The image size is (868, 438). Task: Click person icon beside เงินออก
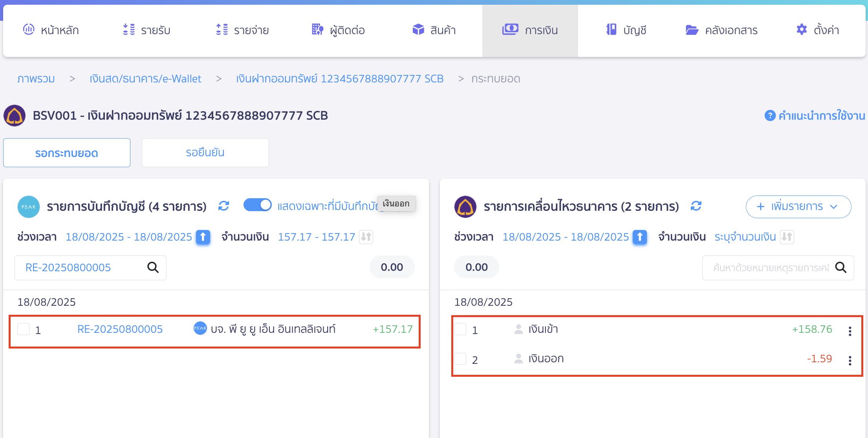[x=518, y=359]
